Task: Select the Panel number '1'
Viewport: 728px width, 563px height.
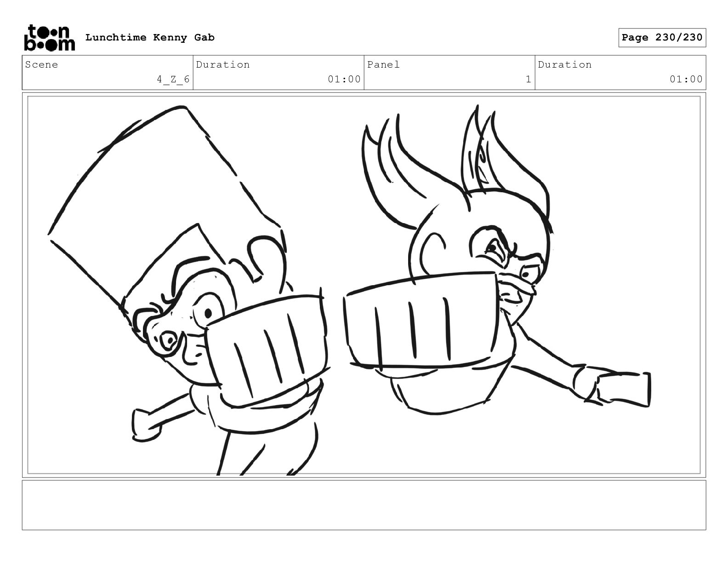Action: tap(529, 79)
